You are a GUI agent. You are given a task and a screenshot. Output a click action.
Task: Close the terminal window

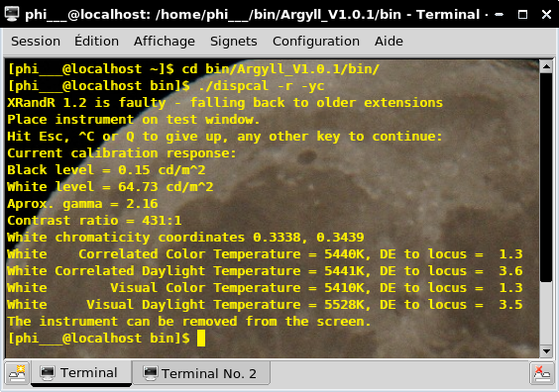(546, 15)
